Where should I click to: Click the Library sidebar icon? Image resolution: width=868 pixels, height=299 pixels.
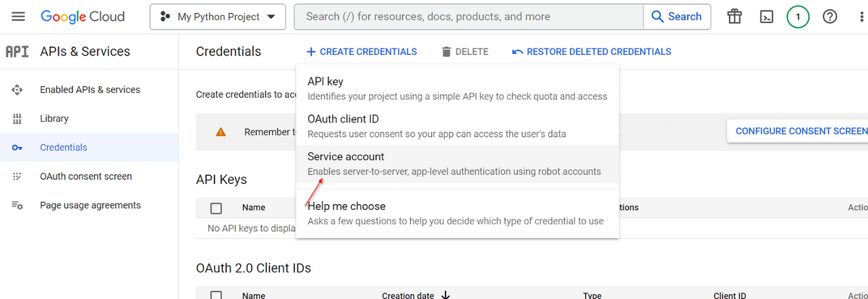point(17,119)
